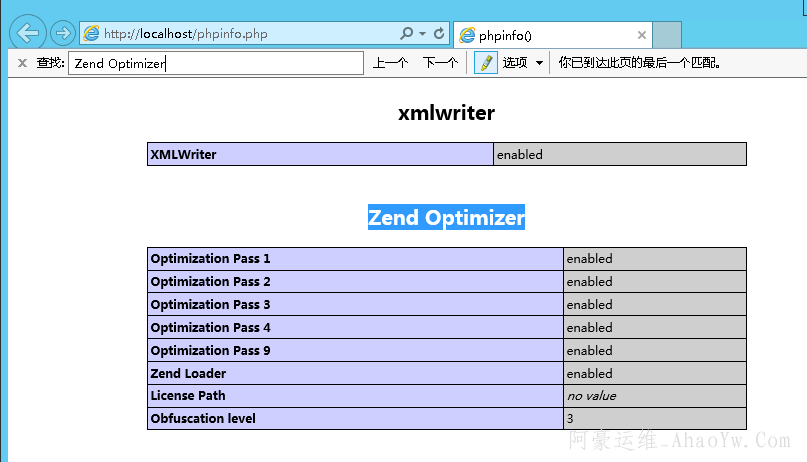Click the find text box containing Zend Optimizer
The image size is (807, 462).
coord(215,63)
